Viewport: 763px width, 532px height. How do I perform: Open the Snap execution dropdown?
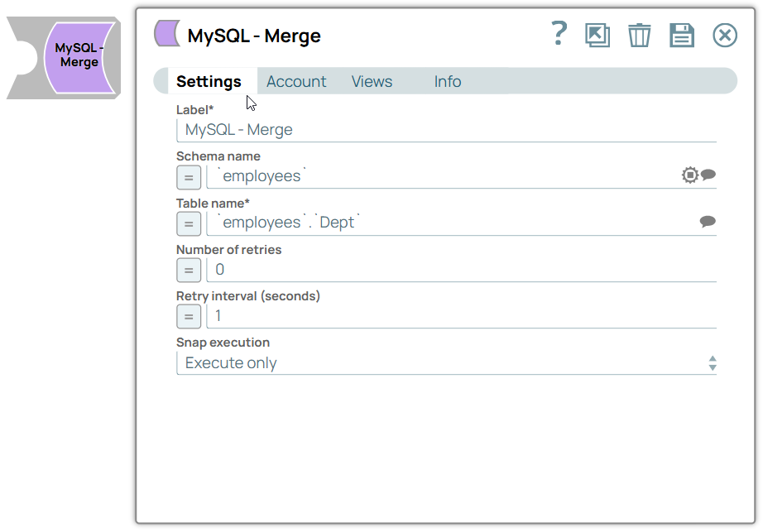point(446,362)
